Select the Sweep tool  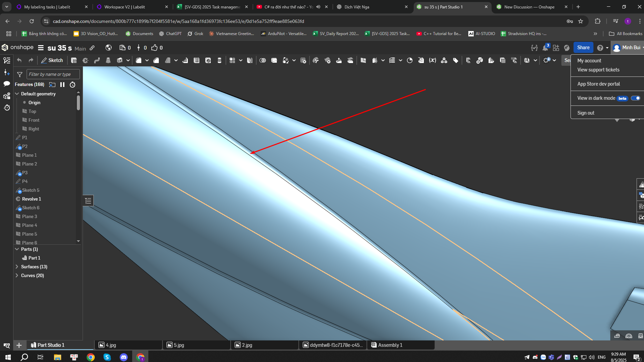click(97, 60)
